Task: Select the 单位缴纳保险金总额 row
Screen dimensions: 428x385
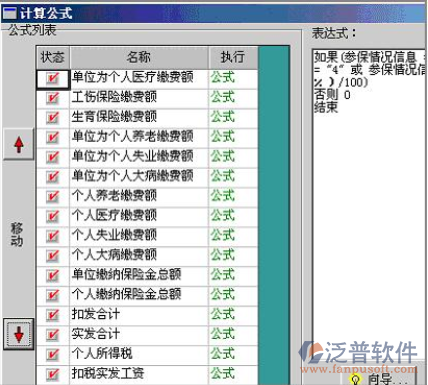Action: 147,275
